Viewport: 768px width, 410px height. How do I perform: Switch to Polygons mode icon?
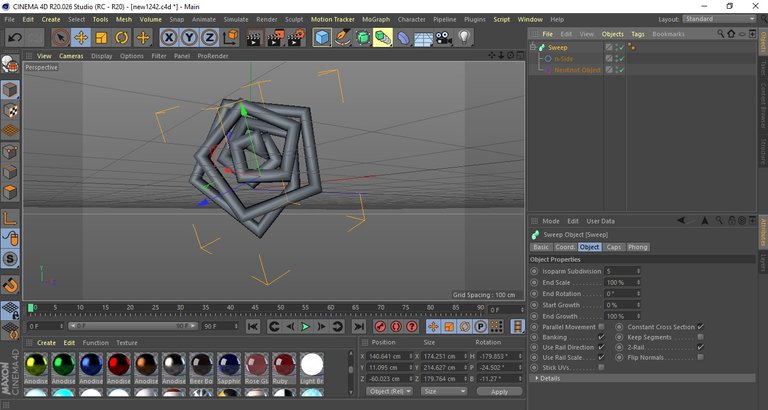[x=10, y=193]
